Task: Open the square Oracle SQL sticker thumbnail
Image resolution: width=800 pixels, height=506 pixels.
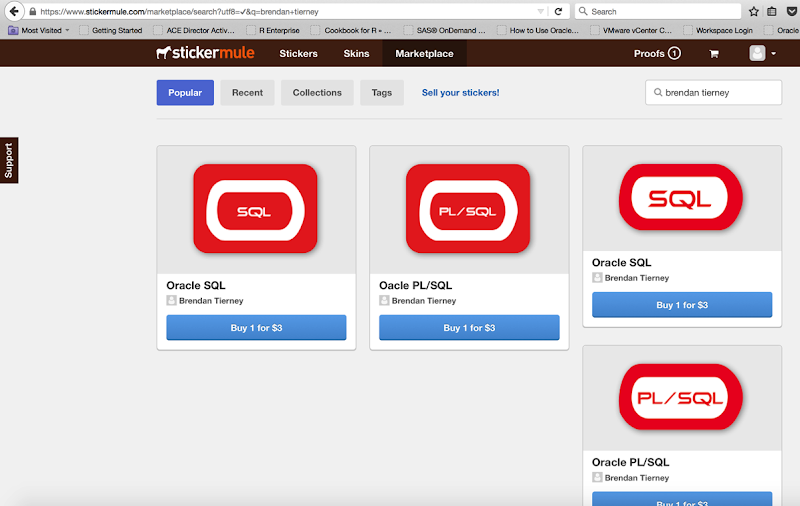Action: click(255, 209)
